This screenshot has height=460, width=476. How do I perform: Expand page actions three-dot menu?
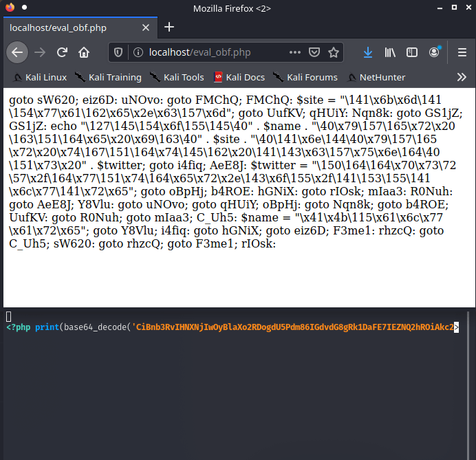point(294,52)
